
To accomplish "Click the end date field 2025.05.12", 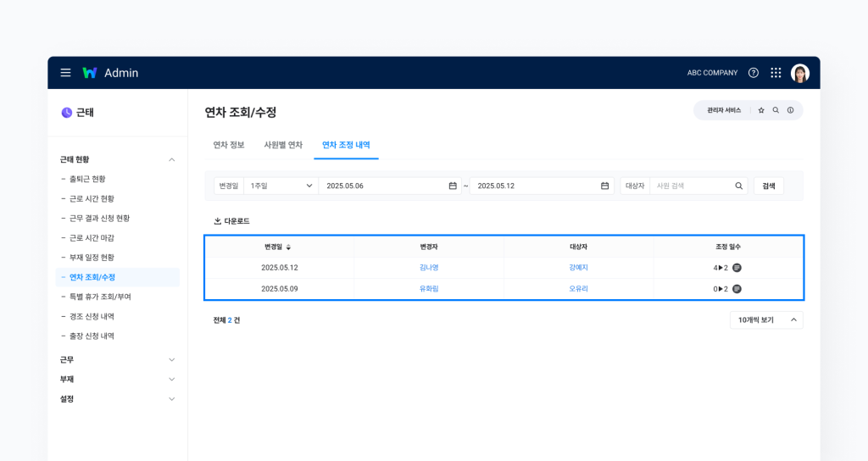I will coord(542,186).
